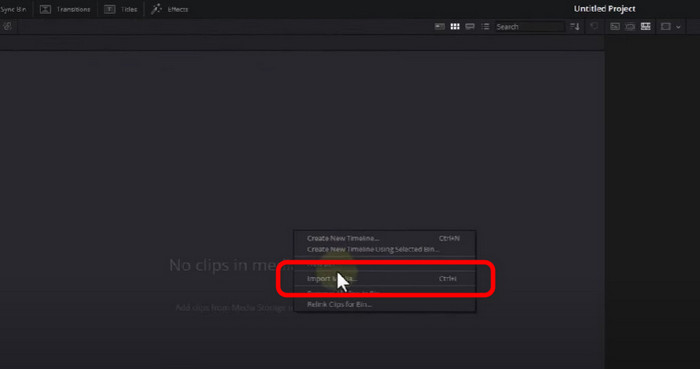Select Import Media... in the context menu
700x369 pixels.
pos(384,278)
